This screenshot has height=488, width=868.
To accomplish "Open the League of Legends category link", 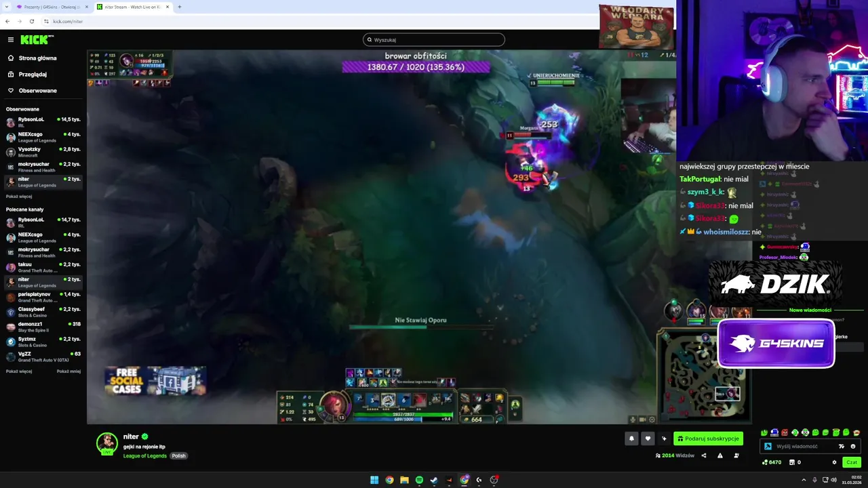I will coord(144,455).
